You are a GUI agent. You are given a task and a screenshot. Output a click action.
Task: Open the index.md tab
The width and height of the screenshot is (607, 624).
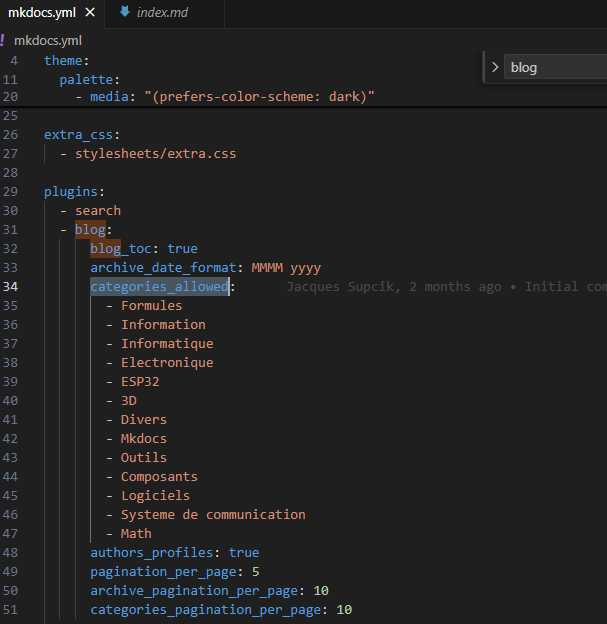click(162, 13)
